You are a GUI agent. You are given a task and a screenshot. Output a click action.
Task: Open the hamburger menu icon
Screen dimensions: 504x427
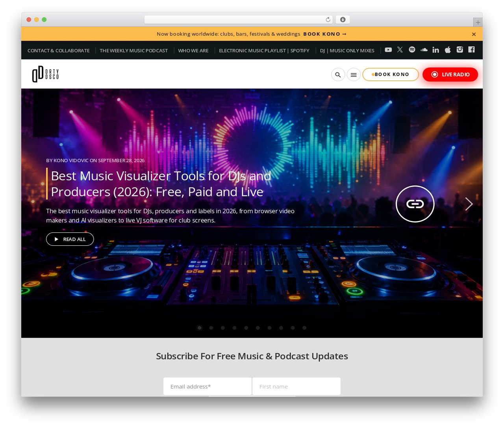point(354,74)
